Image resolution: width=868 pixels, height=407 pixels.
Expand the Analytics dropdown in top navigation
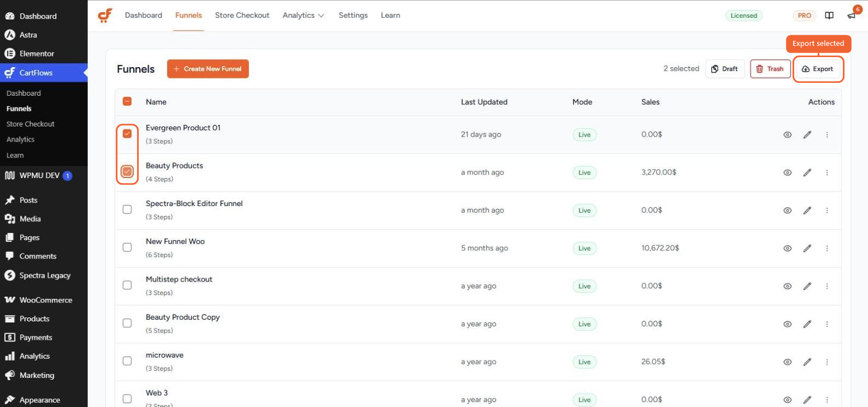[x=304, y=16]
